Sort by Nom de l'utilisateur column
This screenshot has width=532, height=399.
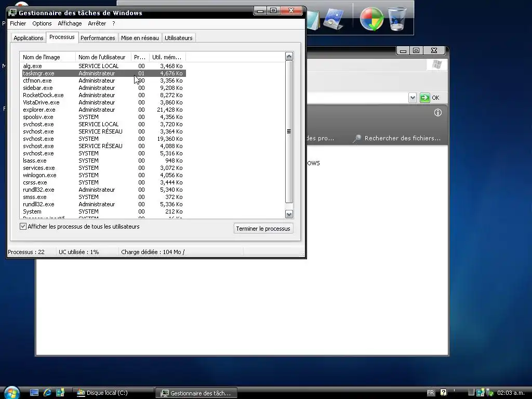[103, 57]
